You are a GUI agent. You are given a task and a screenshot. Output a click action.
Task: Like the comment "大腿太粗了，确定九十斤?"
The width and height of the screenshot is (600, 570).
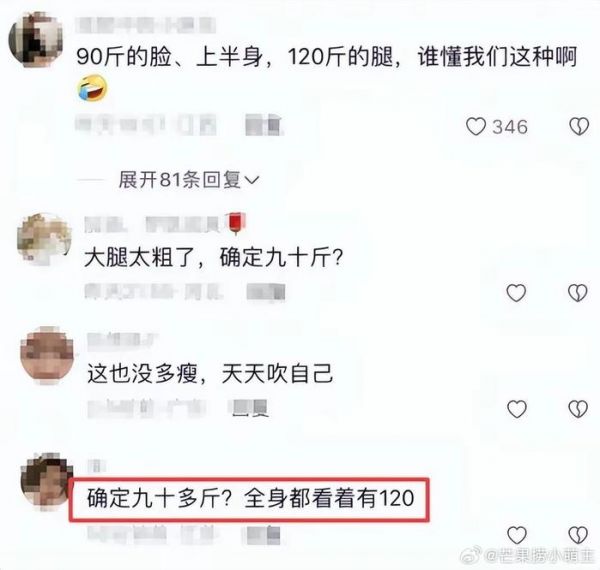tap(516, 293)
